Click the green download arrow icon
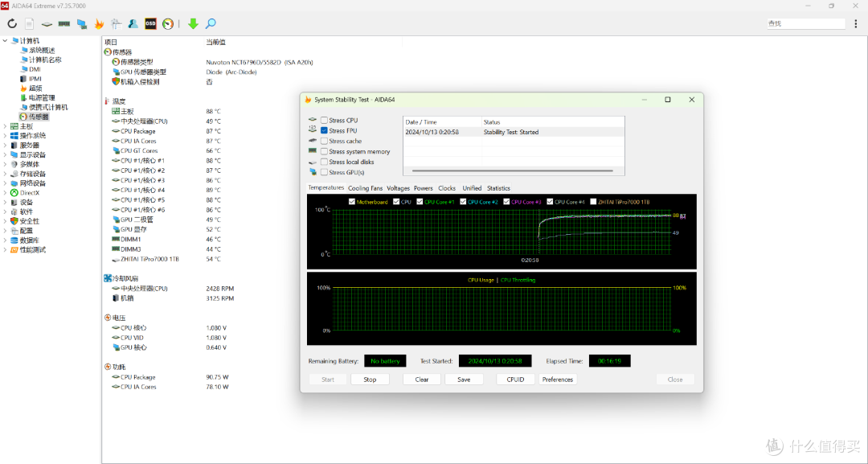 click(x=193, y=24)
